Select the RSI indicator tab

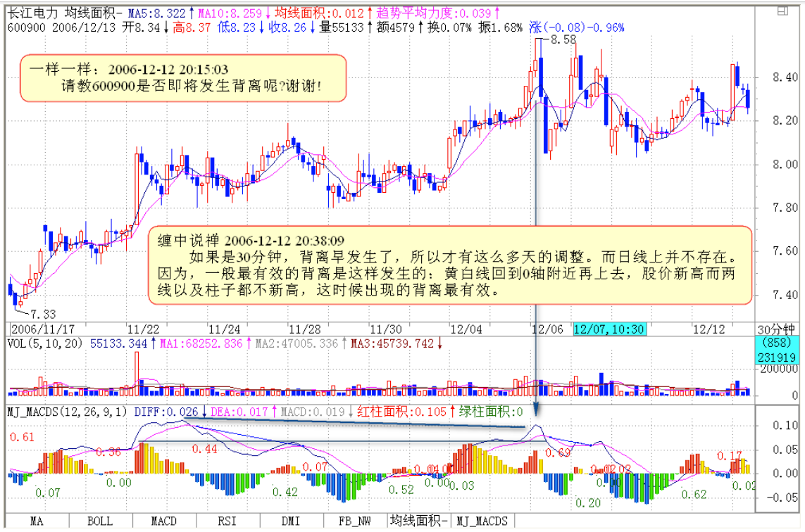click(x=227, y=521)
